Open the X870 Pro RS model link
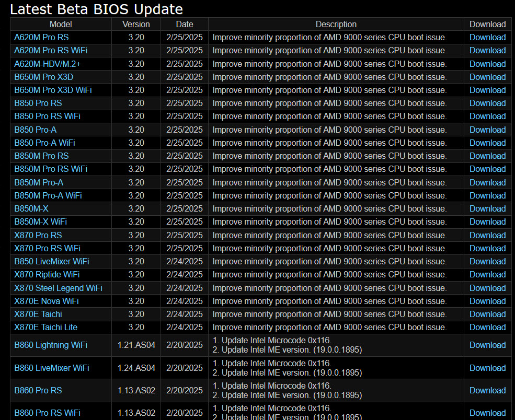This screenshot has width=515, height=420. tap(38, 236)
